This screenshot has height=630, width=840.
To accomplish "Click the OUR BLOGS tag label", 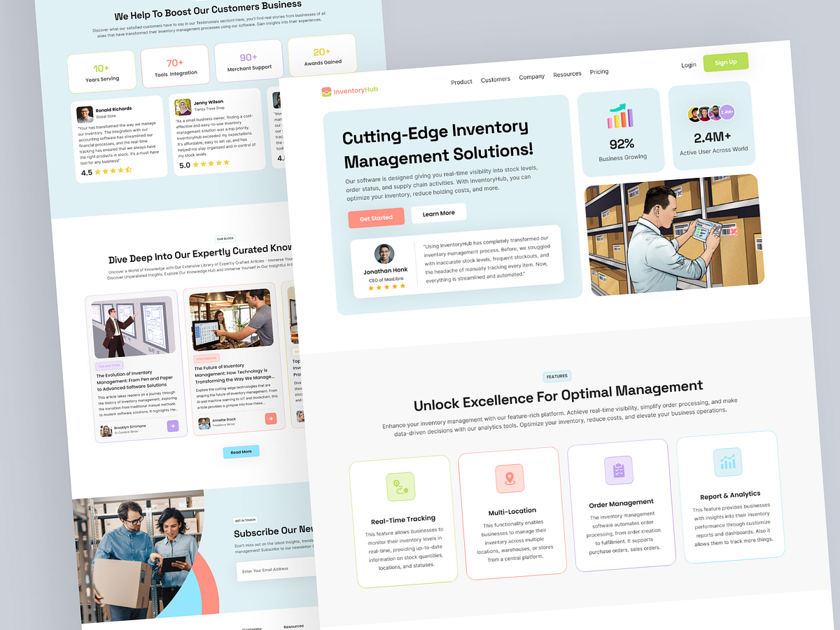I will pyautogui.click(x=225, y=239).
